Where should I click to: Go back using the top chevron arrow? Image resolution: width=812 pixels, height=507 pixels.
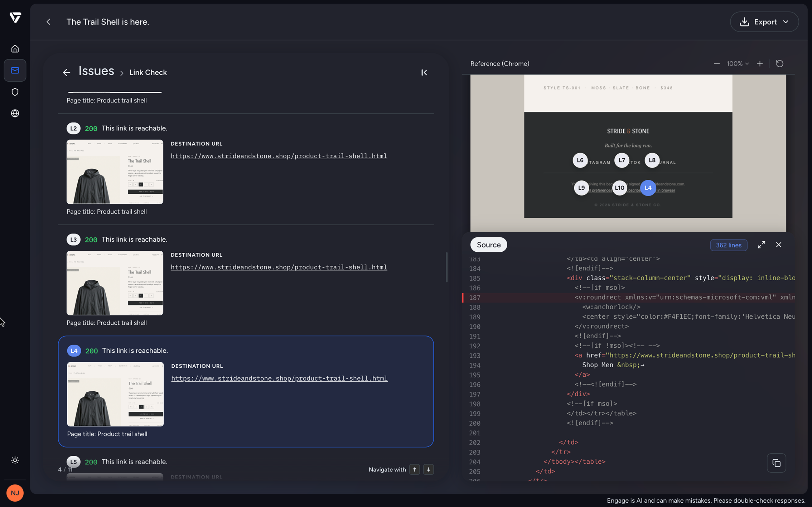pos(48,22)
